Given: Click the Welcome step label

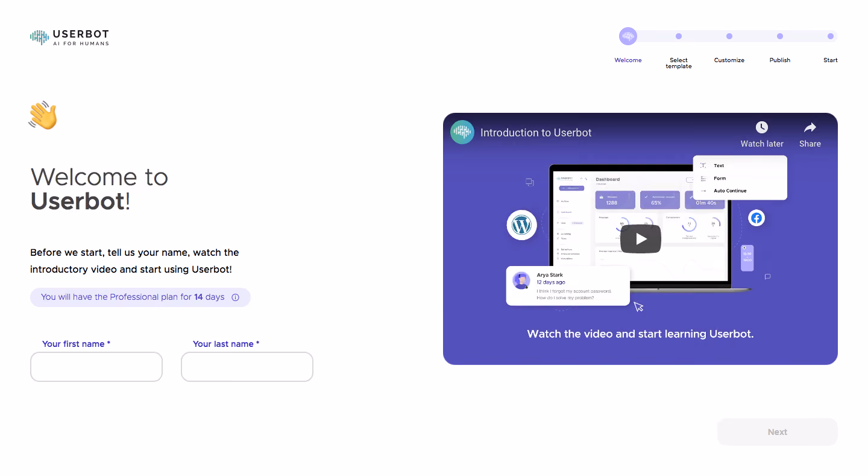Looking at the screenshot, I should tap(628, 60).
